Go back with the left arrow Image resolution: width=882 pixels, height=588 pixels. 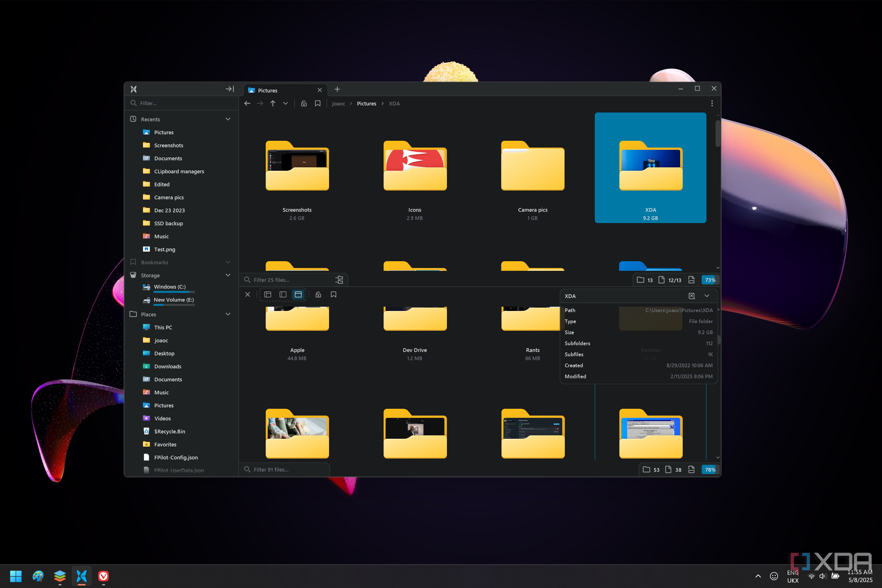point(247,103)
